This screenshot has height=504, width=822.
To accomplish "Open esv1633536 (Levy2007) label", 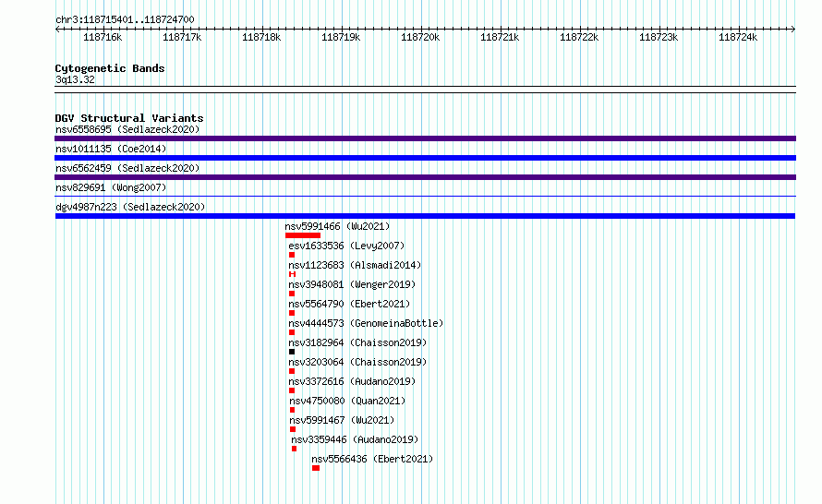I will pos(346,246).
